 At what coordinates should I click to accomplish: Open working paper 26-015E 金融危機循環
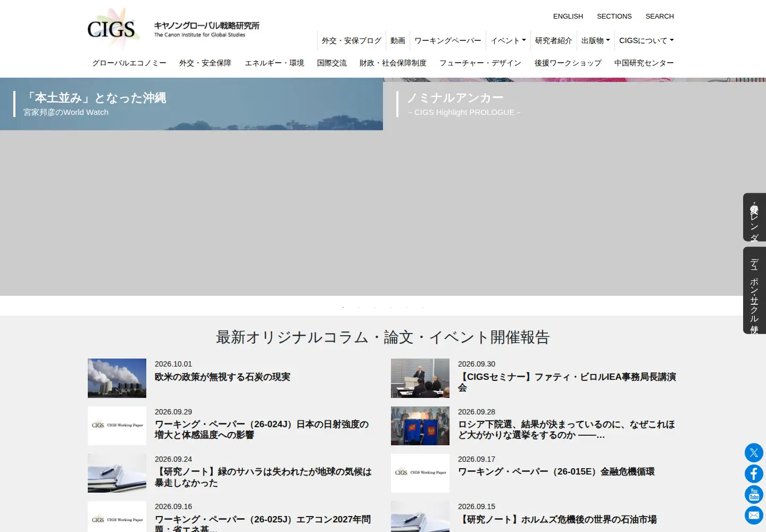click(556, 472)
